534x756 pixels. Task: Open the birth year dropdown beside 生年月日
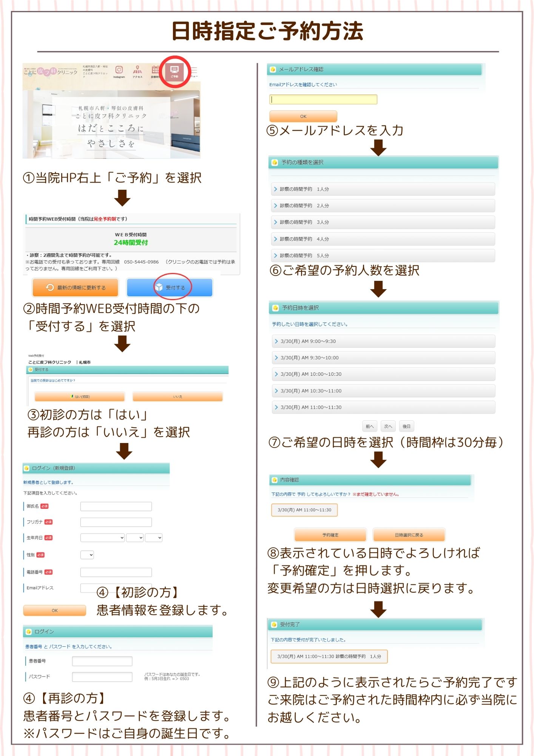tap(102, 538)
